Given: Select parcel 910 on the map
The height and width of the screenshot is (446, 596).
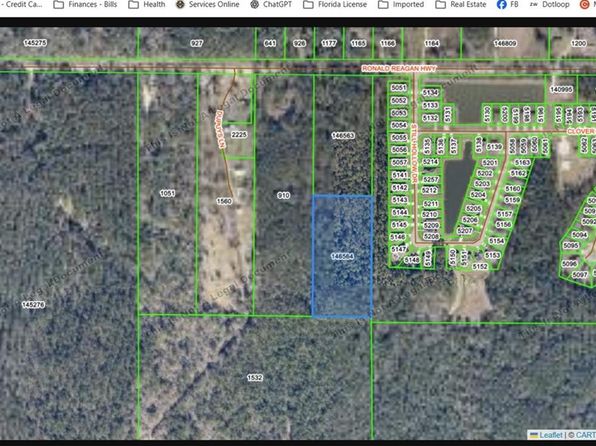Looking at the screenshot, I should [x=284, y=195].
